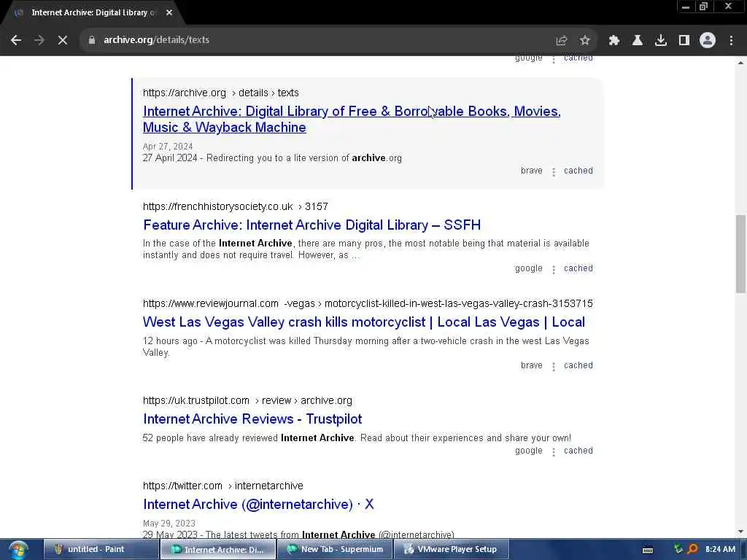The image size is (747, 560).
Task: Open West Las Vegas Valley crash result
Action: 363,322
